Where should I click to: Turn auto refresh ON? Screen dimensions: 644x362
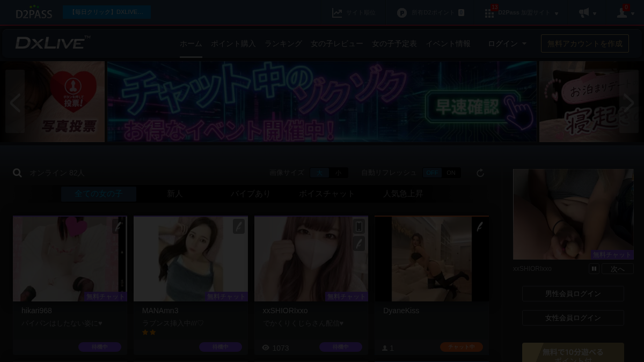[451, 173]
